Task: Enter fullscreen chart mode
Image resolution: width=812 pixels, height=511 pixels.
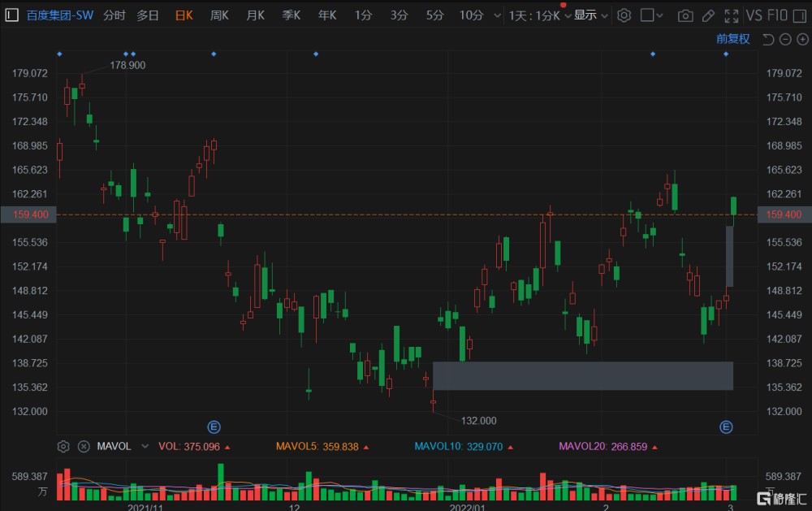Action: (x=732, y=16)
